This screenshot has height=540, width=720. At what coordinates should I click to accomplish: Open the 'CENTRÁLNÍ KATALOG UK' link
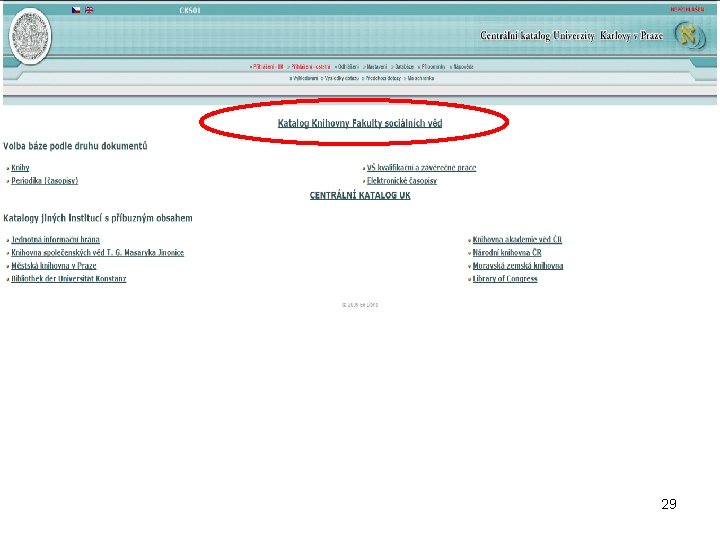(360, 195)
